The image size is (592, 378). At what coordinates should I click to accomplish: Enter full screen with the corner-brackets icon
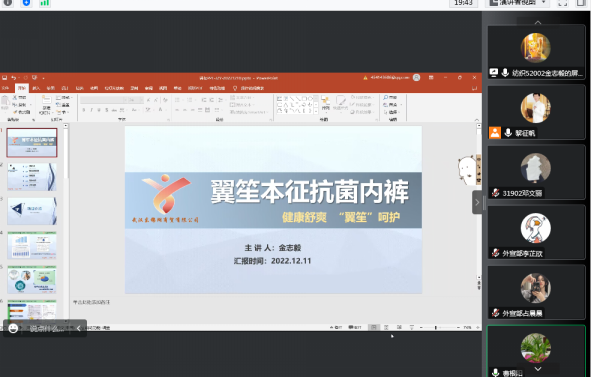coord(563,3)
